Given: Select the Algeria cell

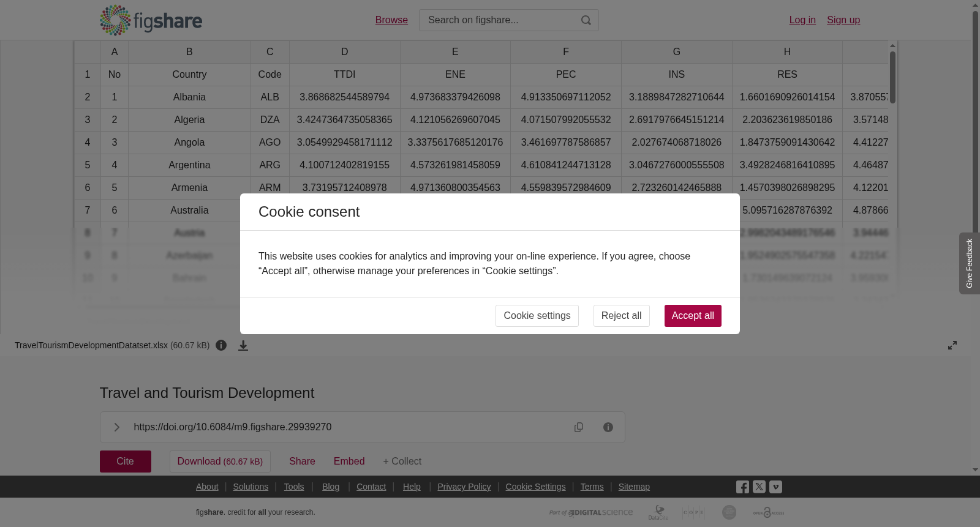Looking at the screenshot, I should tap(189, 120).
